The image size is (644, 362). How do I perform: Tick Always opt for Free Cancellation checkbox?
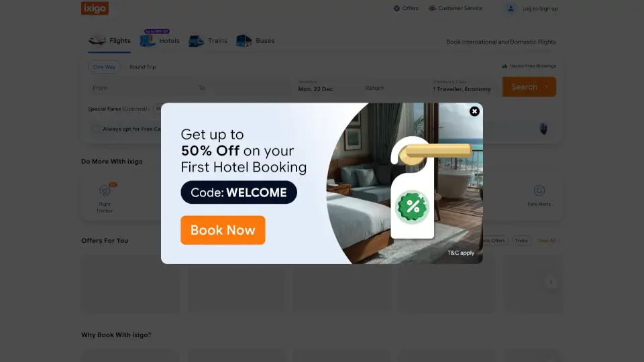pyautogui.click(x=96, y=129)
